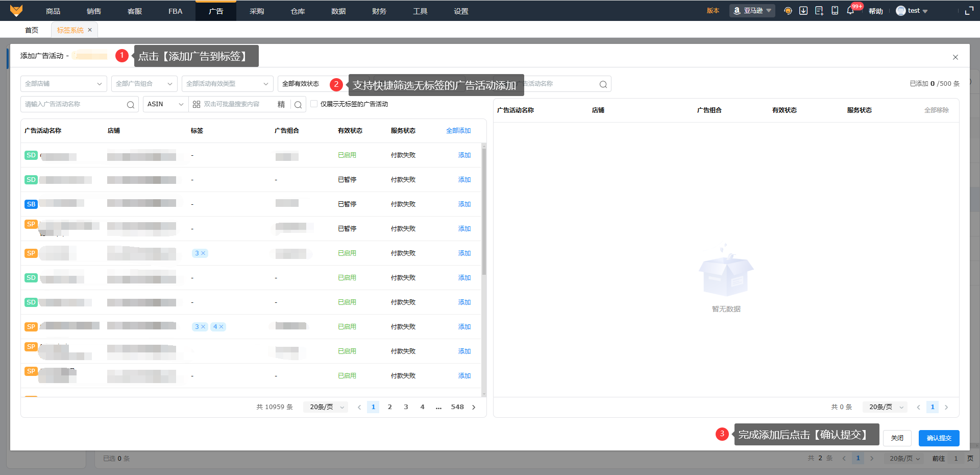Toggle the 精 exact-match option
The image size is (980, 475).
(x=281, y=105)
